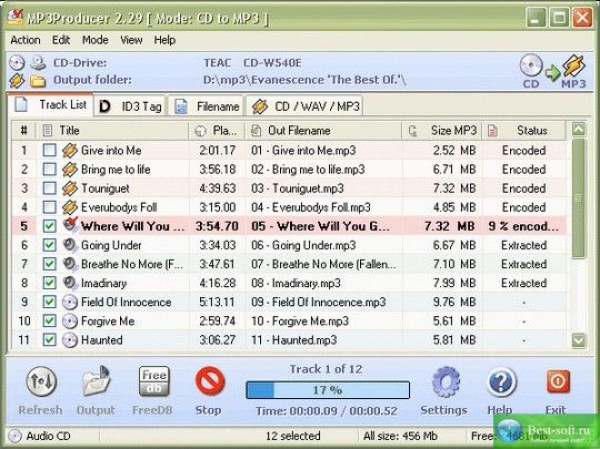Check the Give into Me checkbox
Viewport: 600px width, 449px height.
[x=49, y=150]
